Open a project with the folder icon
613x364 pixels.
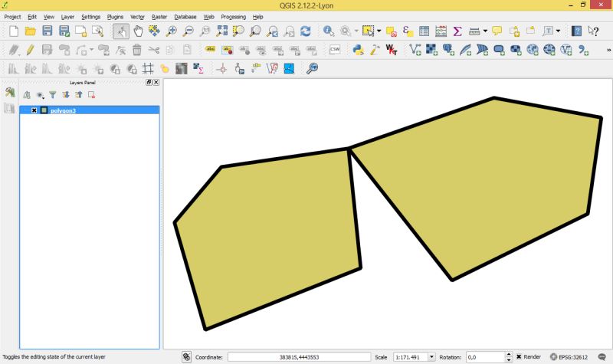point(31,31)
